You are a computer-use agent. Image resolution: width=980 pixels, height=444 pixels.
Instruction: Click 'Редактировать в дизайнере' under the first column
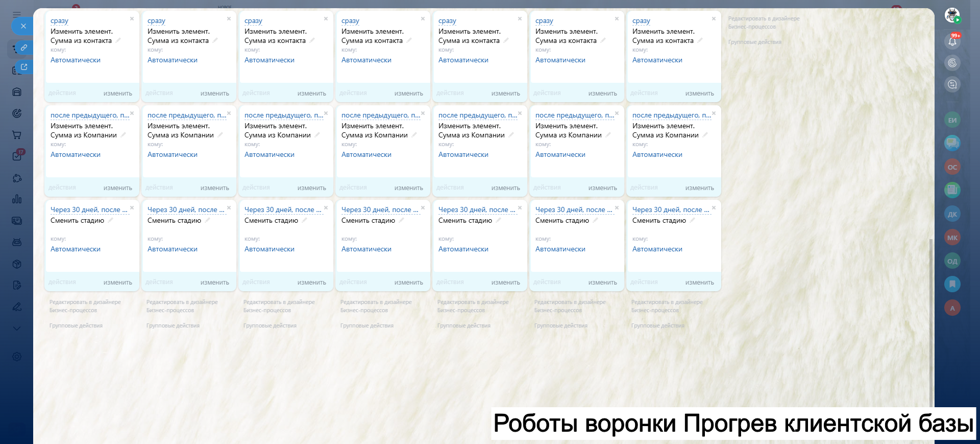85,306
